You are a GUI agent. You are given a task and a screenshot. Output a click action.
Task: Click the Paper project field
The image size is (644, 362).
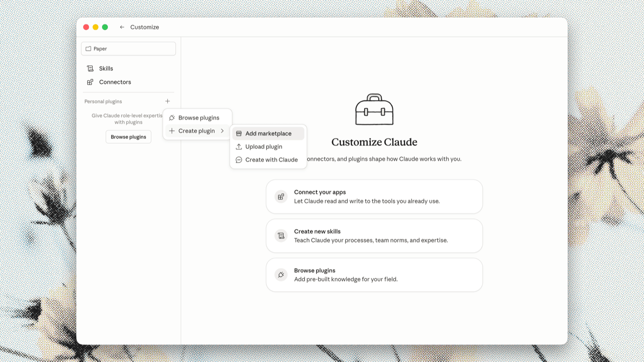tap(128, 49)
